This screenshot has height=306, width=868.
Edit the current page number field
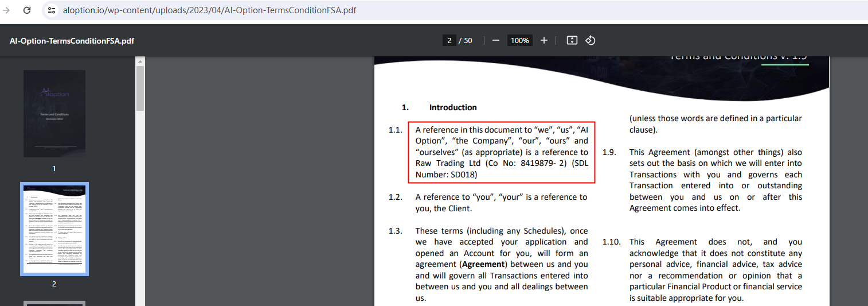pyautogui.click(x=449, y=40)
